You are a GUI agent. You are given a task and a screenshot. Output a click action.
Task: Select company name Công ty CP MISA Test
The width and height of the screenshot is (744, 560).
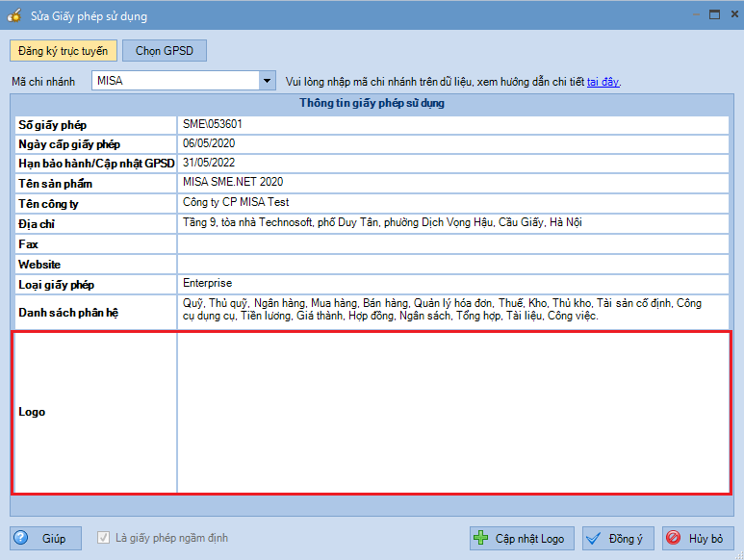236,202
